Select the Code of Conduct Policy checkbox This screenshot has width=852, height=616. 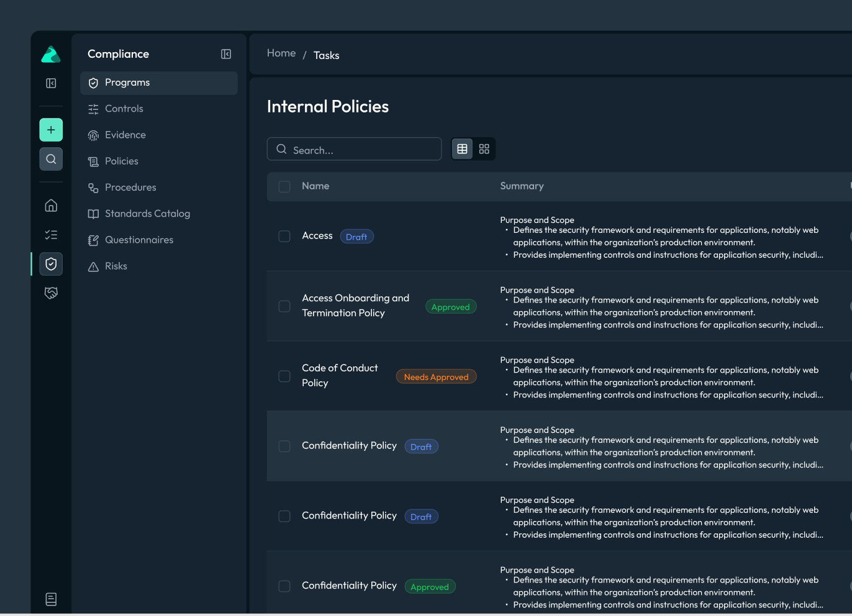(284, 376)
